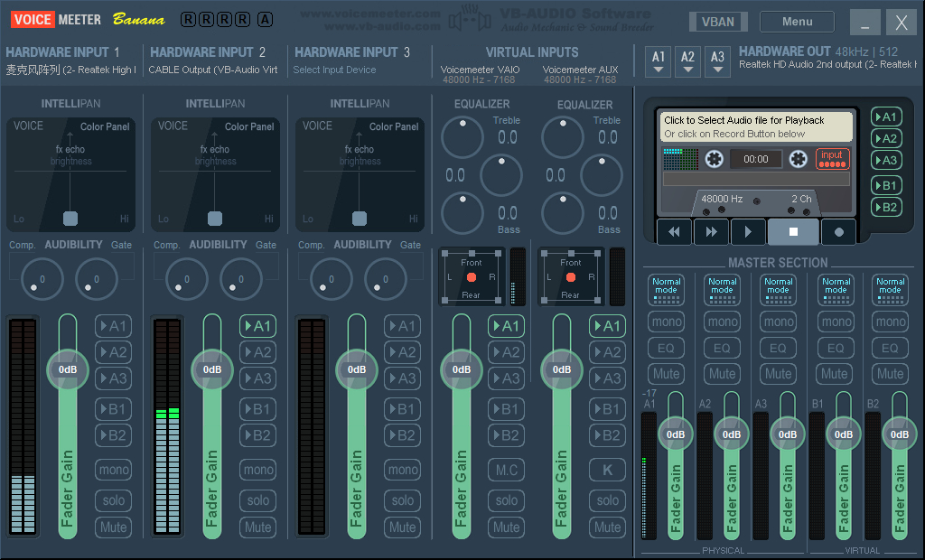Screen dimensions: 925x560
Task: Click the A indicator icon in header
Action: point(265,20)
